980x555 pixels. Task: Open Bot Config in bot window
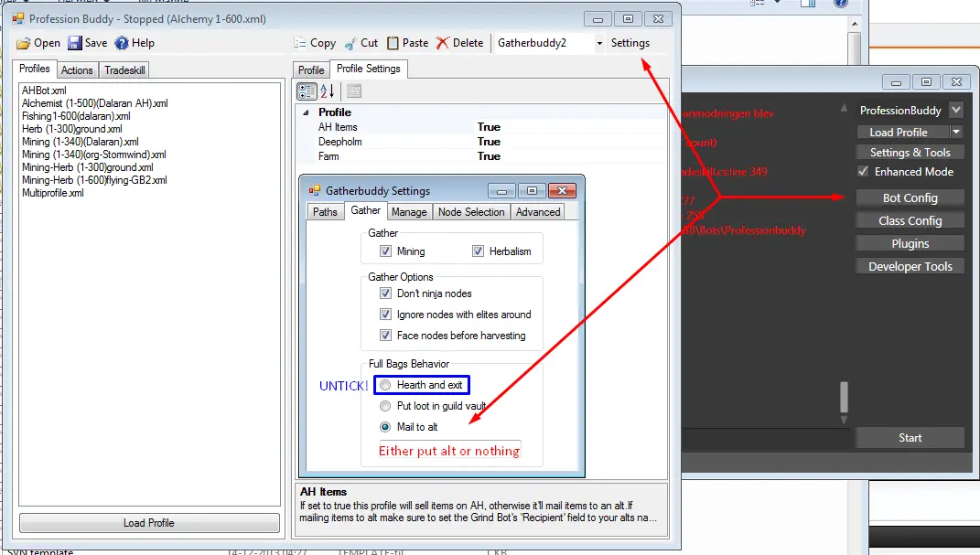[910, 197]
